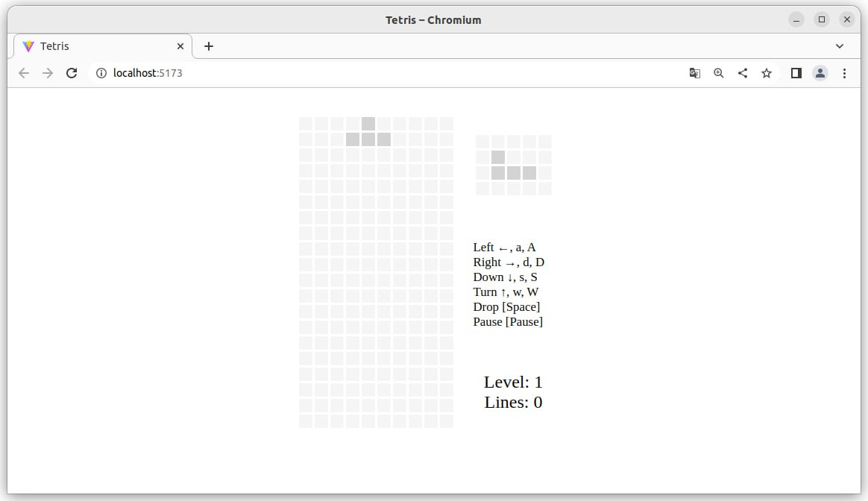Close the Tetris tab
The height and width of the screenshot is (501, 868).
180,46
